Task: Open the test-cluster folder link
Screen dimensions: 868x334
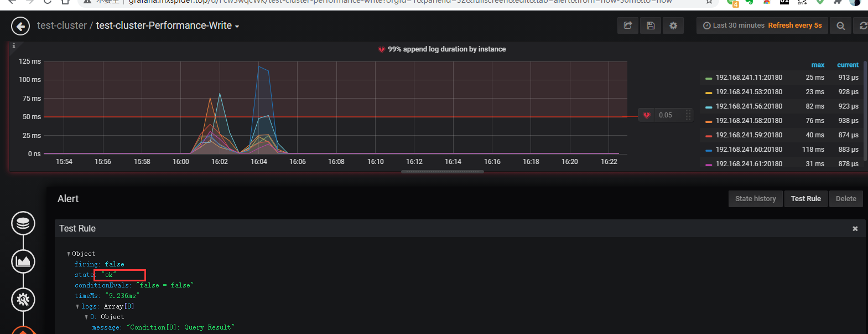Action: tap(62, 26)
